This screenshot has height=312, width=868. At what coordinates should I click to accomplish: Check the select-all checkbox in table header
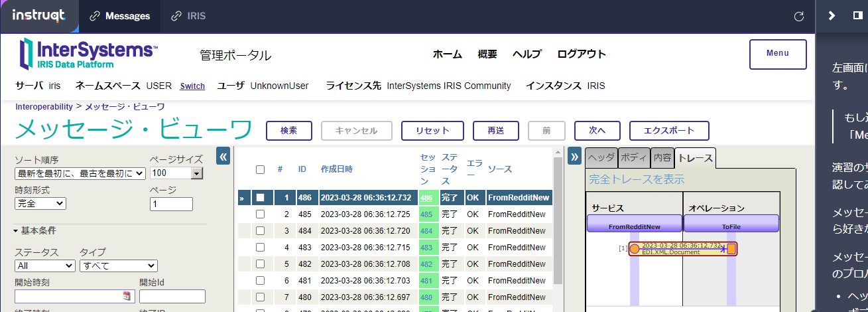click(261, 169)
